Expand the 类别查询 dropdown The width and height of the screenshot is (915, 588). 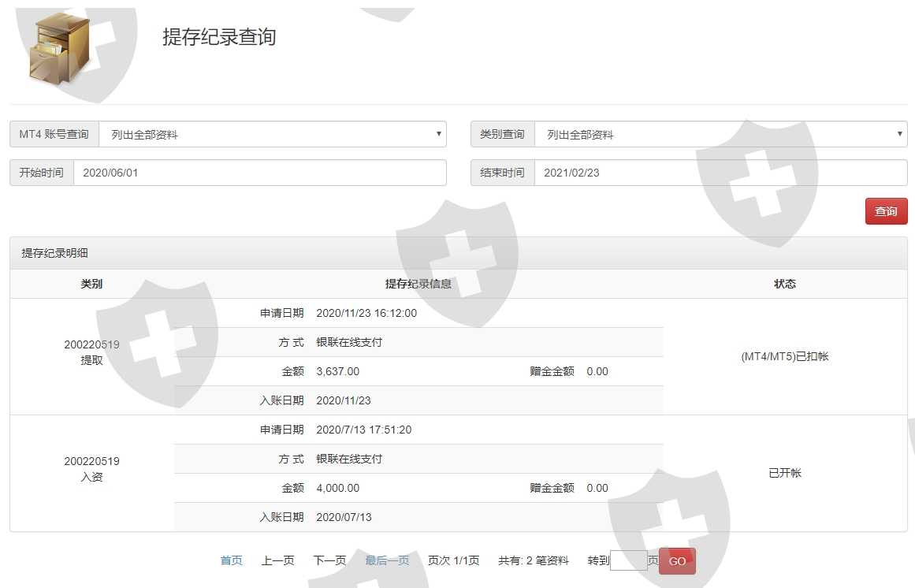[720, 134]
